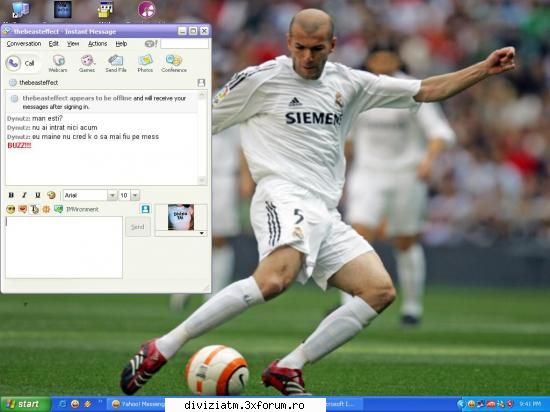Expand the font size 10 dropdown
Screen dimensions: 550x412
pyautogui.click(x=135, y=195)
